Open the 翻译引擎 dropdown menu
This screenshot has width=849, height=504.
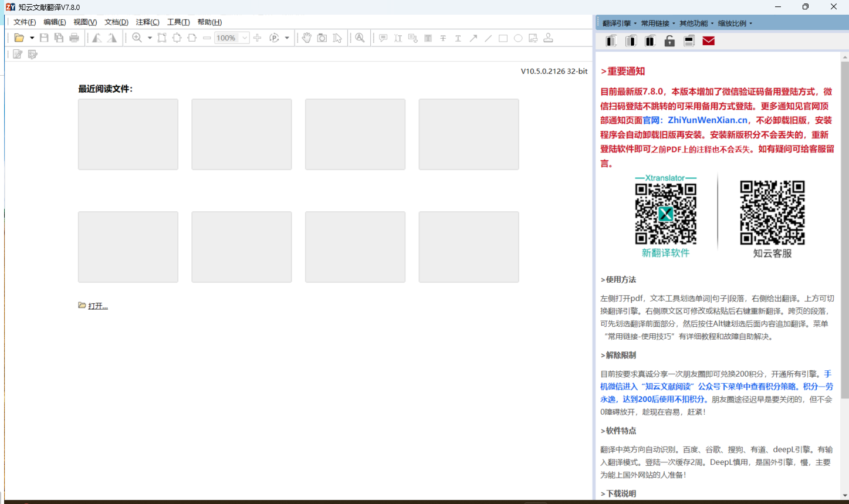[x=619, y=23]
